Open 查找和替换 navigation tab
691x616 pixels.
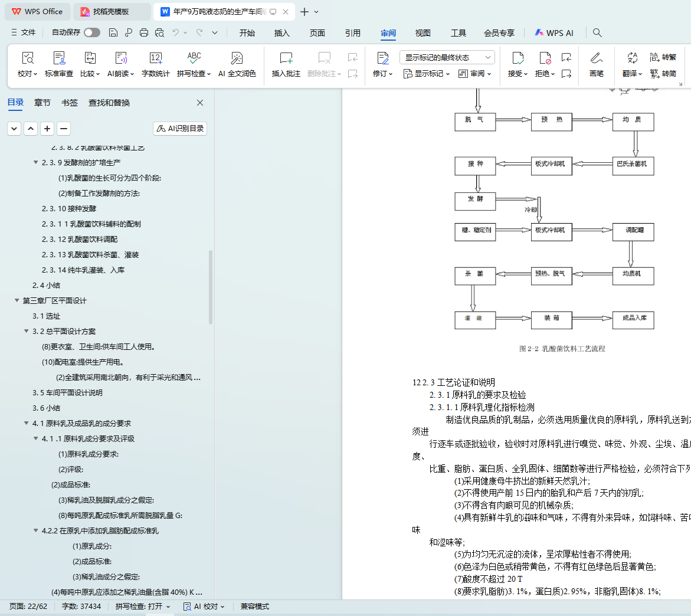(x=109, y=103)
